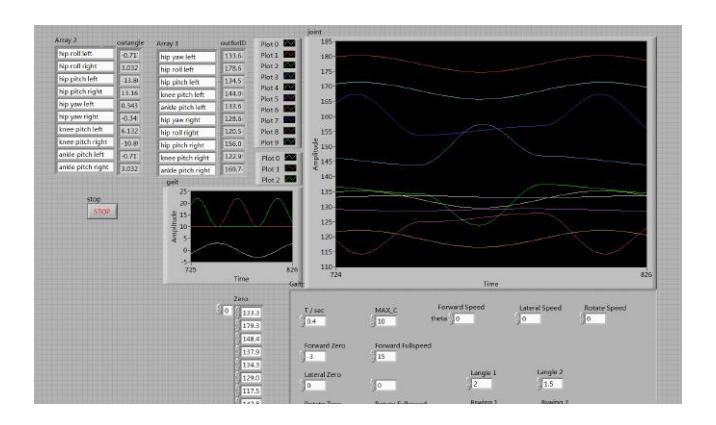Screen dimensions: 716x425
Task: Click the Plot 2 icon in the gait graph legend
Action: 290,179
